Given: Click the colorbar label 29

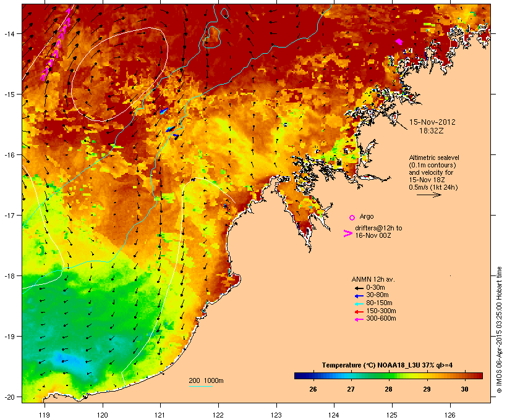Looking at the screenshot, I should pyautogui.click(x=427, y=389).
